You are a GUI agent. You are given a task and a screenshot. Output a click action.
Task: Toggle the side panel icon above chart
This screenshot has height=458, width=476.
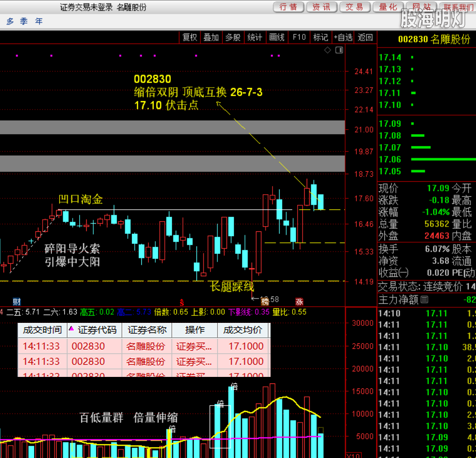(339, 50)
